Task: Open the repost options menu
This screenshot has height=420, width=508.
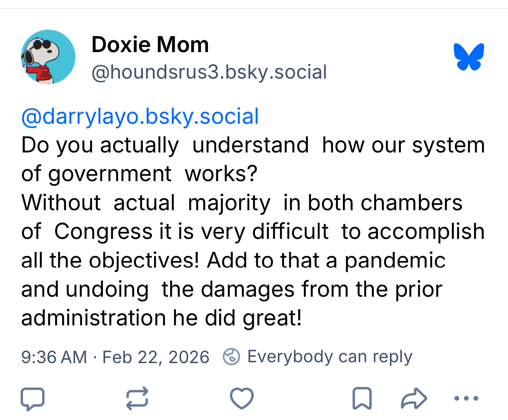Action: coord(137,398)
